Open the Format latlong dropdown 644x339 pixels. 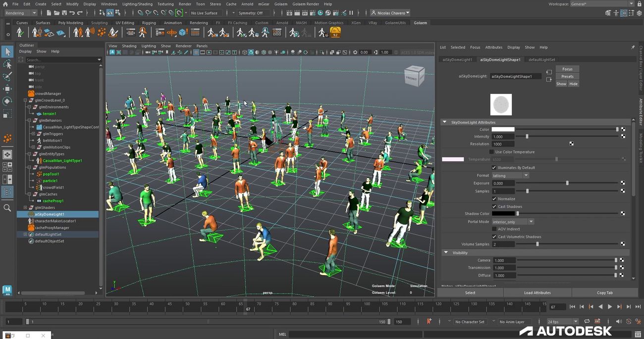(510, 175)
